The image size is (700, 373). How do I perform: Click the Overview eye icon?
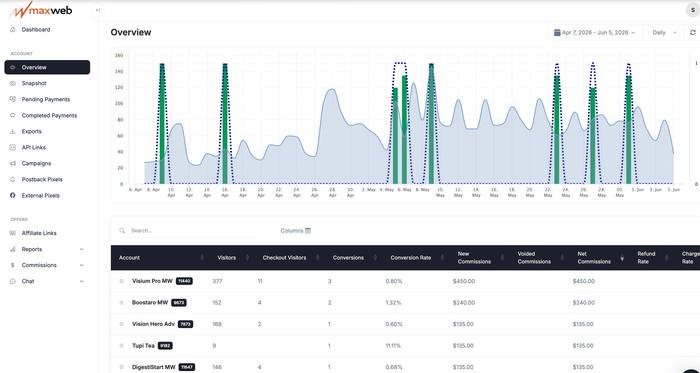(x=12, y=67)
